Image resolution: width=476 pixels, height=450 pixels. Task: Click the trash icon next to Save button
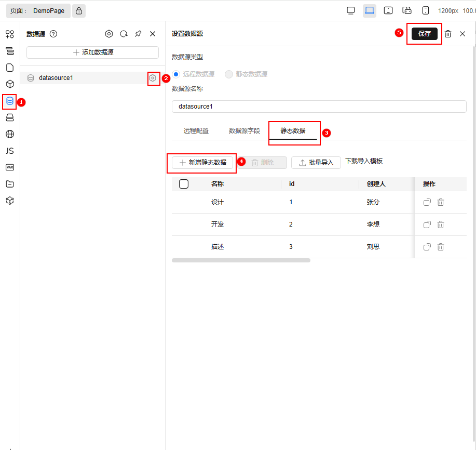coord(448,34)
